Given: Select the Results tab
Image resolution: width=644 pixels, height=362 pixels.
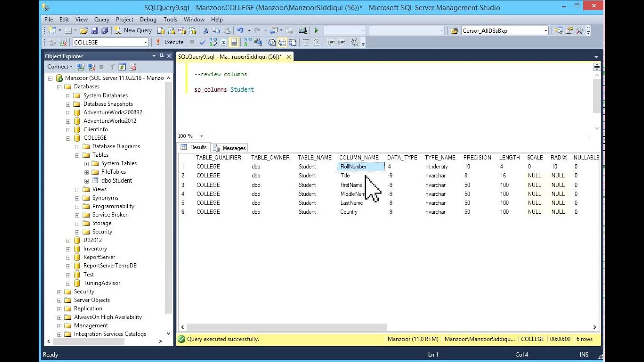Looking at the screenshot, I should click(194, 147).
